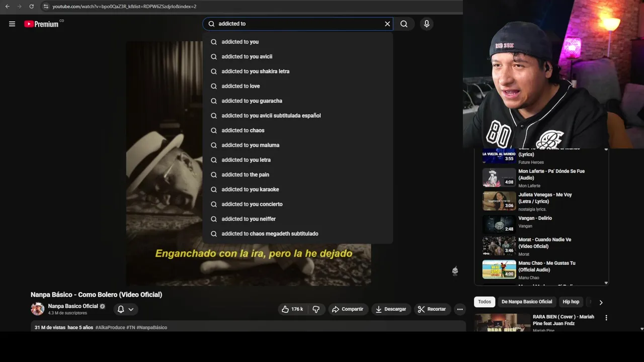Select 'addicted to you avicii subtitulada español'
Screen dimensions: 644x362
[x=298, y=116]
